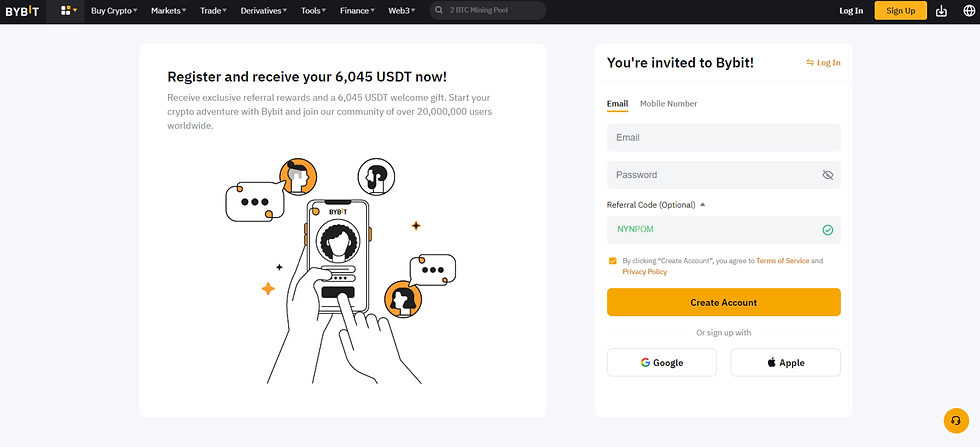980x447 pixels.
Task: Open the Privacy Policy link
Action: pos(644,272)
